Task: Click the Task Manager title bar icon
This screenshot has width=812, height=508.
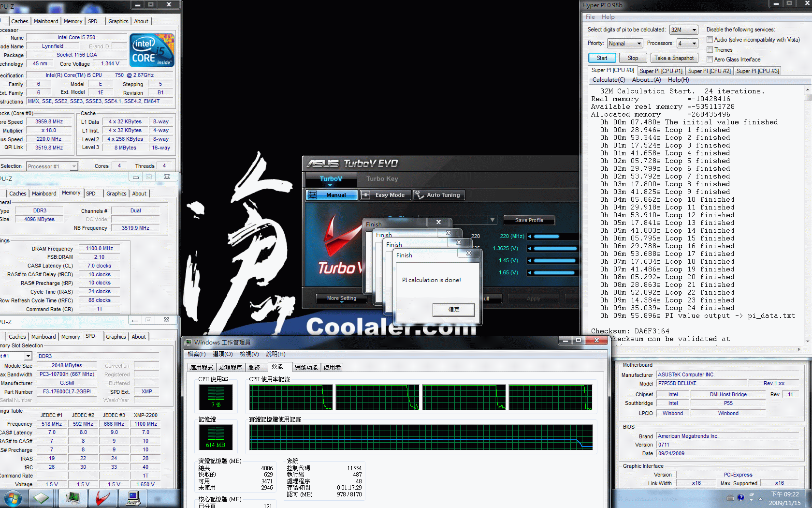Action: pos(188,342)
